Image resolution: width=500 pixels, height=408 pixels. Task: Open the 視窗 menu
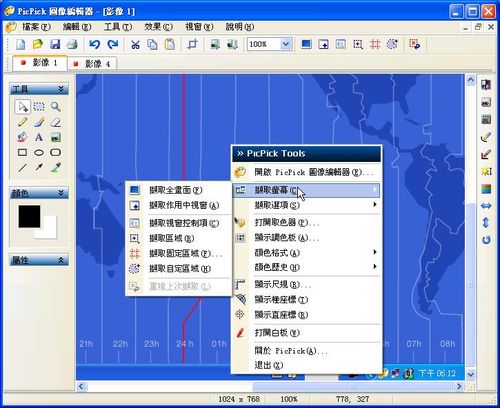coord(199,27)
